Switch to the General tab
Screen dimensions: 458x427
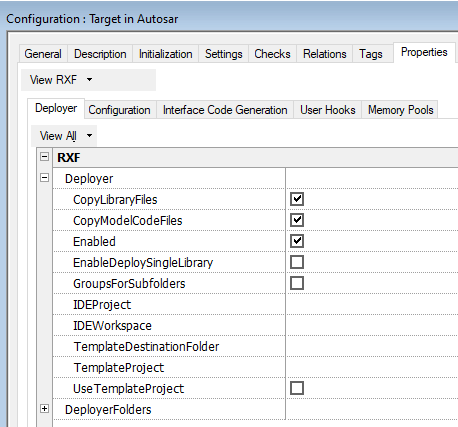tap(43, 54)
